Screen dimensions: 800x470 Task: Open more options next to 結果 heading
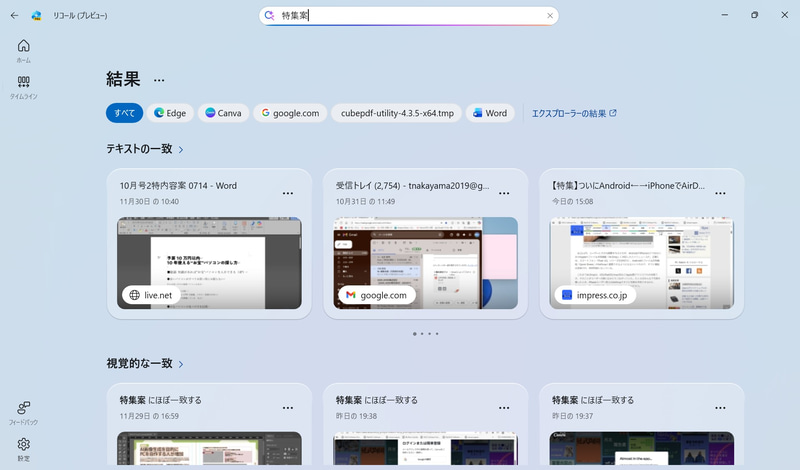[159, 80]
